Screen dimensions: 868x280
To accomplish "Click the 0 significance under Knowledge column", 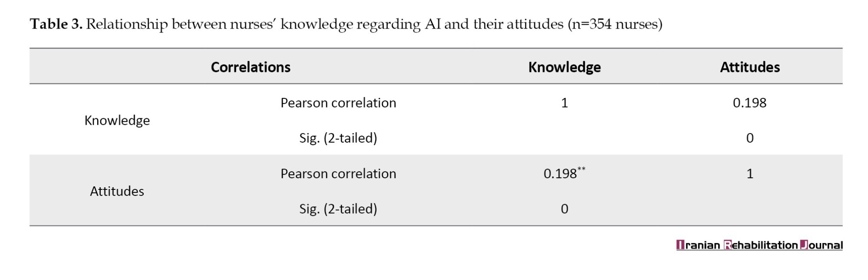I will [564, 209].
